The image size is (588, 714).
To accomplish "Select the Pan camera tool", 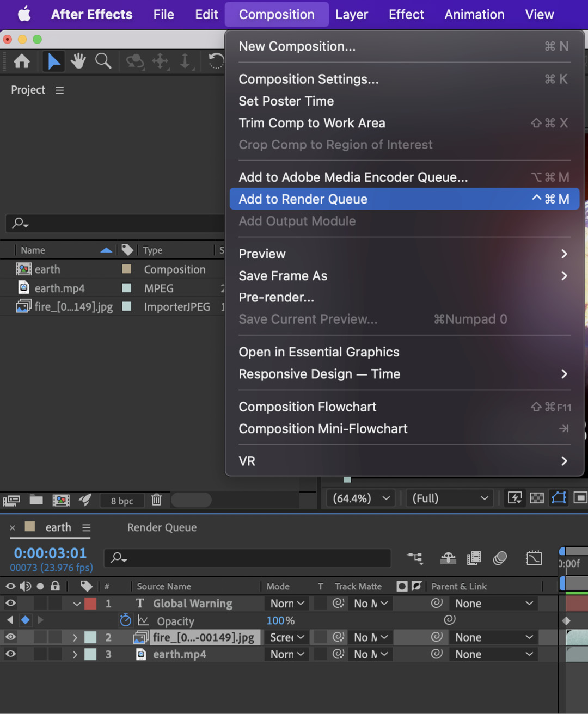I will [x=161, y=61].
